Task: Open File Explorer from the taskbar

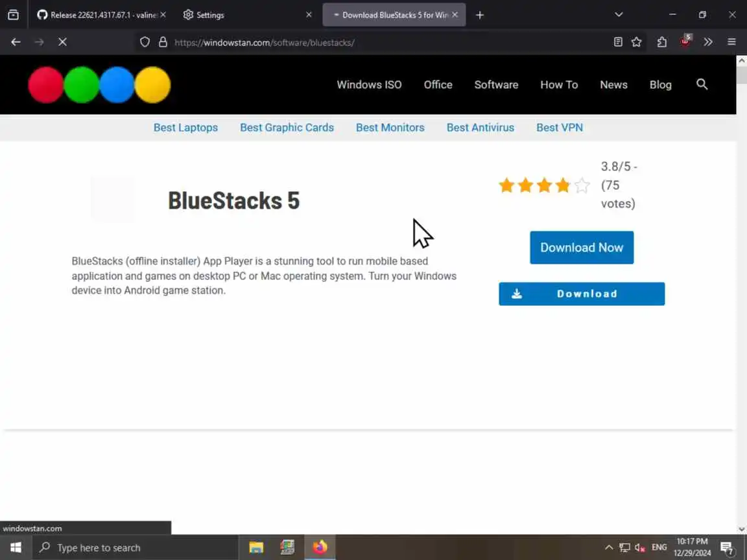Action: pos(256,548)
